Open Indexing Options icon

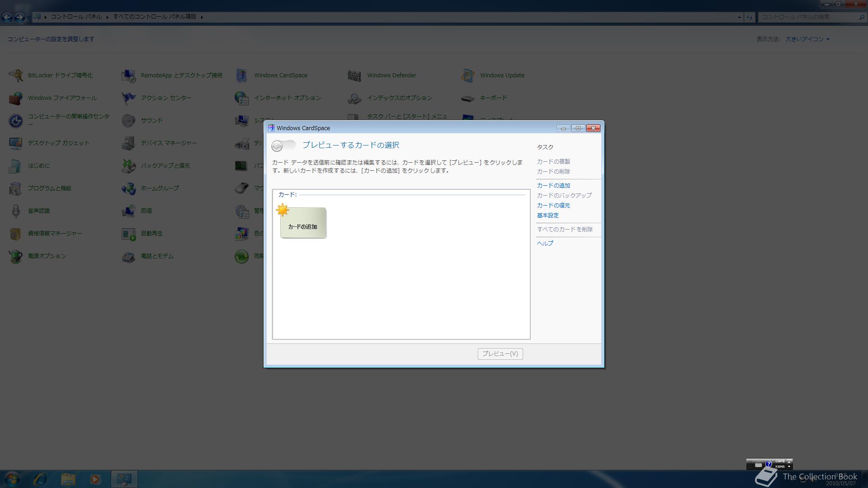point(355,98)
